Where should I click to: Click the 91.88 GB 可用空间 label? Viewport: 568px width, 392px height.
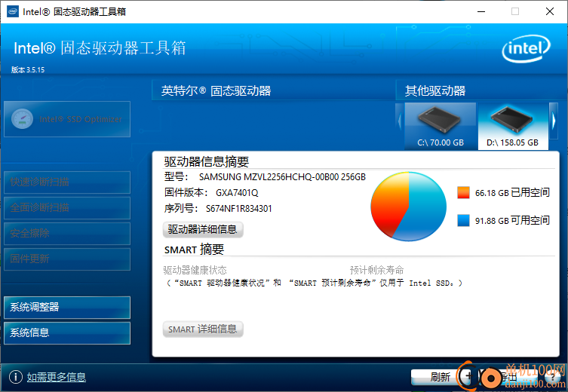(512, 220)
